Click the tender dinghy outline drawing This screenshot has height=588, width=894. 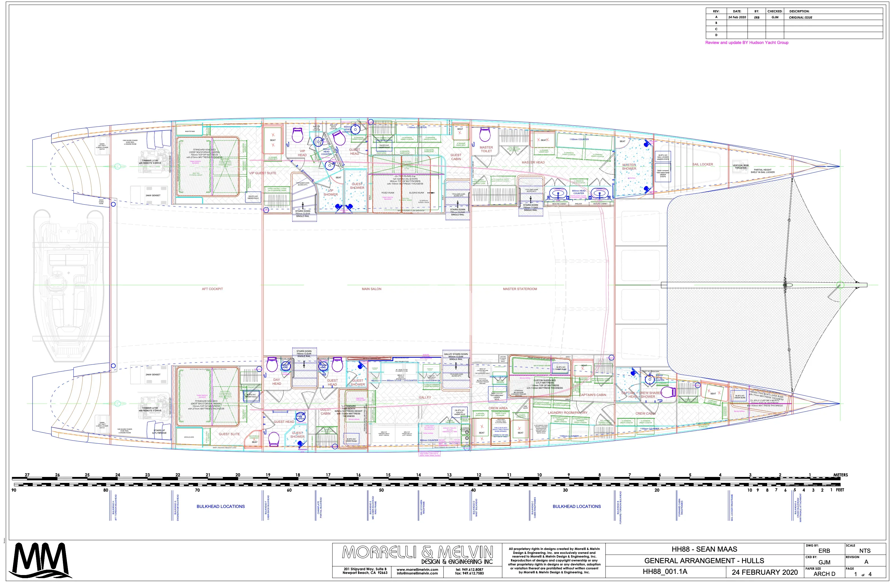[x=68, y=285]
